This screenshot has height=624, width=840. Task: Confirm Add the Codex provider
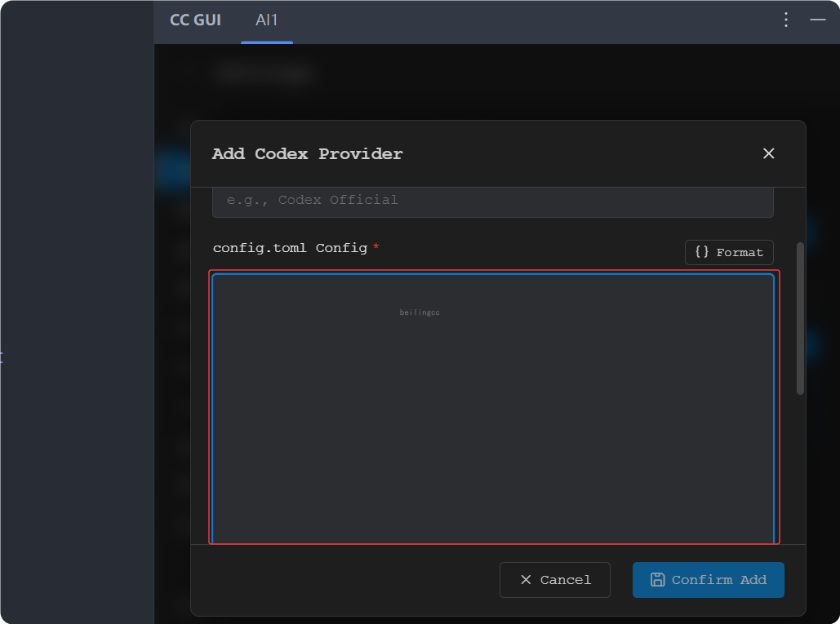(708, 580)
